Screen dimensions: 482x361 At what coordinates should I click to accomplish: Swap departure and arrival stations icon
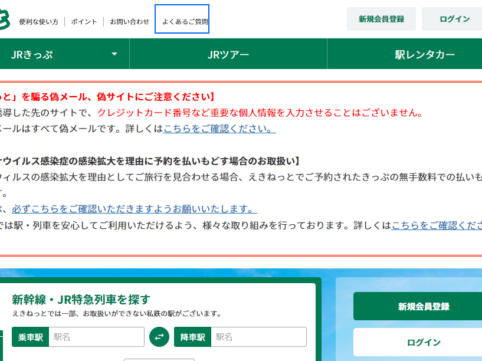(159, 337)
